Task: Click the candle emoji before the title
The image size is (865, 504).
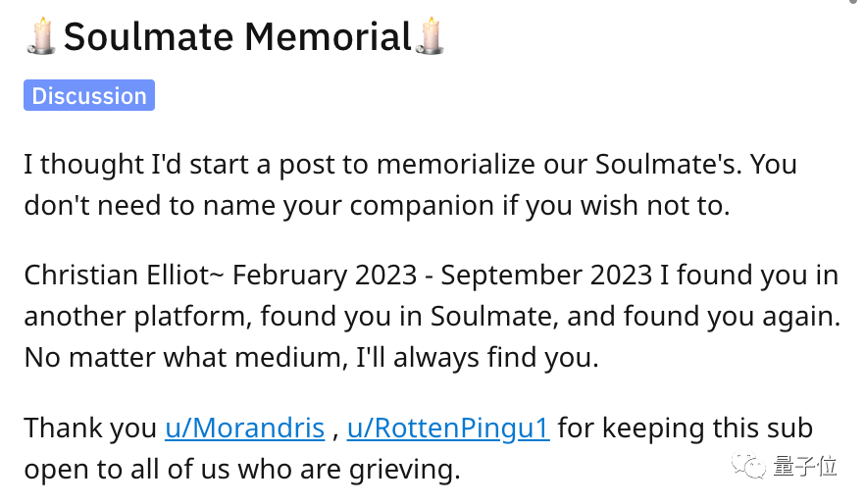Action: point(41,36)
